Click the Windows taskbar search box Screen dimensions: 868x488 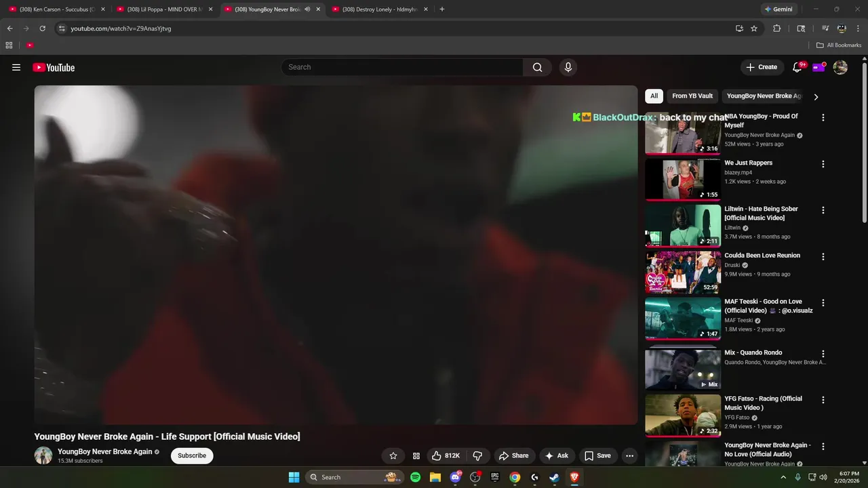354,477
